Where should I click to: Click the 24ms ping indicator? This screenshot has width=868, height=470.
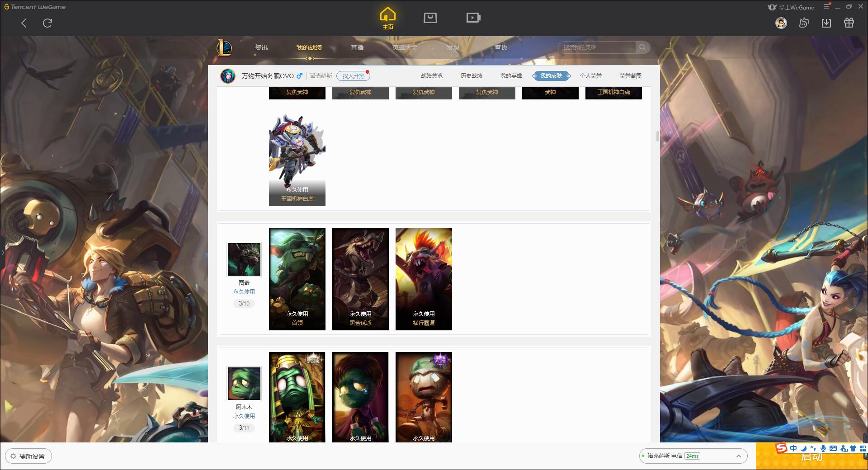[x=692, y=456]
